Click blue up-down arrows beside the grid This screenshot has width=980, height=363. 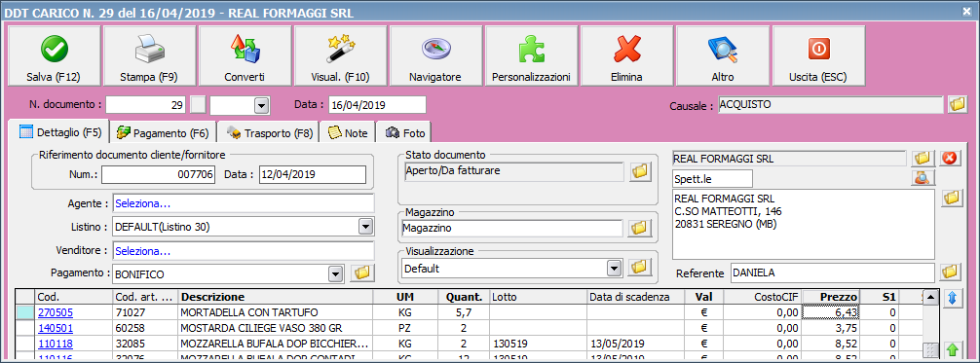[952, 298]
